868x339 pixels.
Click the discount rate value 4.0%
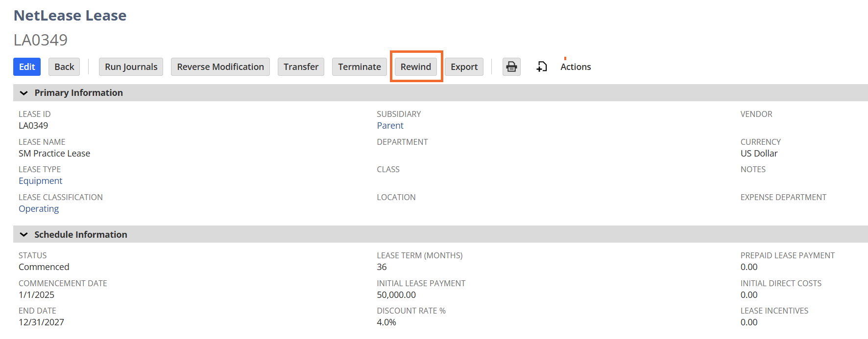[386, 322]
